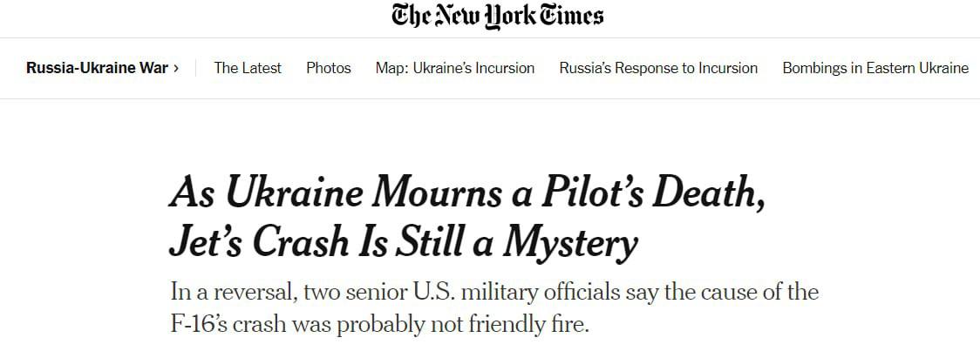This screenshot has width=980, height=358.
Task: View Russia's Response to Incursion
Action: [658, 68]
